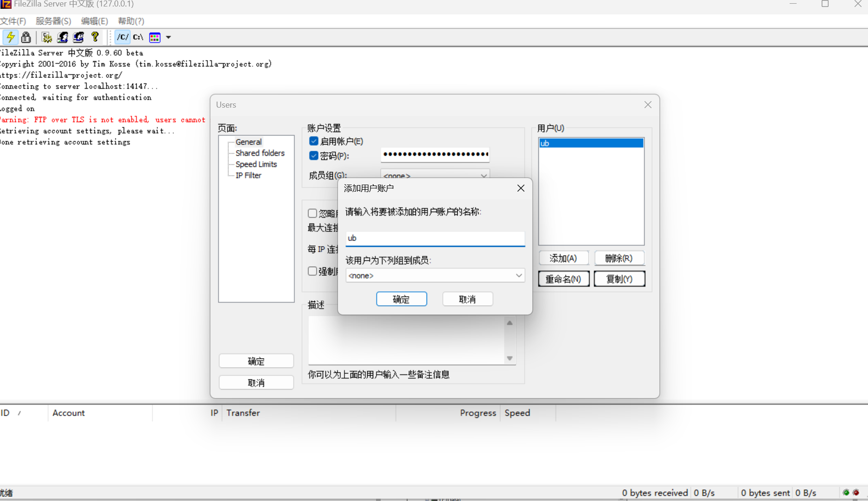
Task: Toggle the 强制 checkbox
Action: [313, 271]
